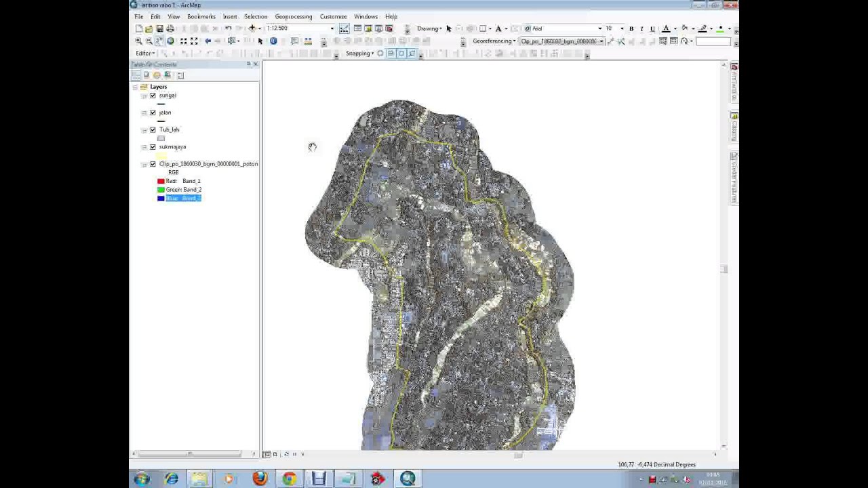The width and height of the screenshot is (868, 488).
Task: Zoom to Full Extent globe icon
Action: pyautogui.click(x=170, y=41)
